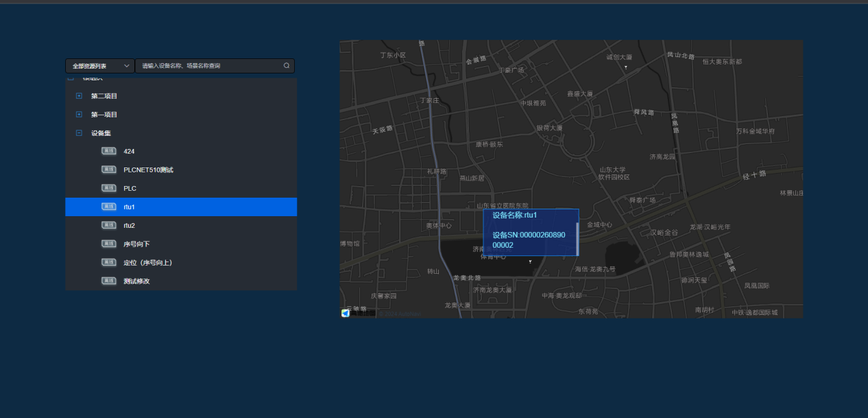Click the device search input field
868x418 pixels.
tap(209, 66)
